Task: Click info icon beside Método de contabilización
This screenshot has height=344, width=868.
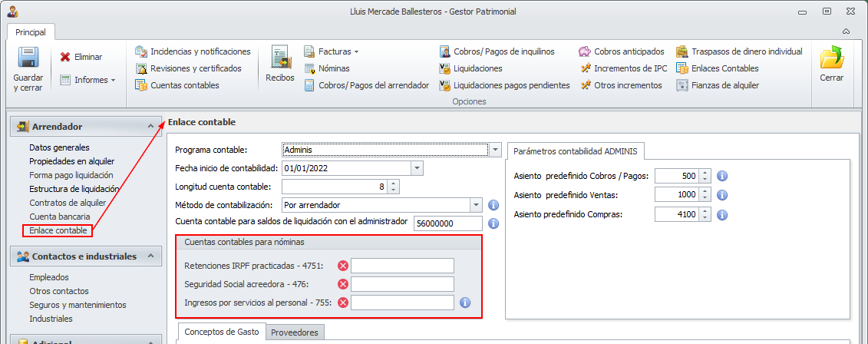Action: coord(493,206)
